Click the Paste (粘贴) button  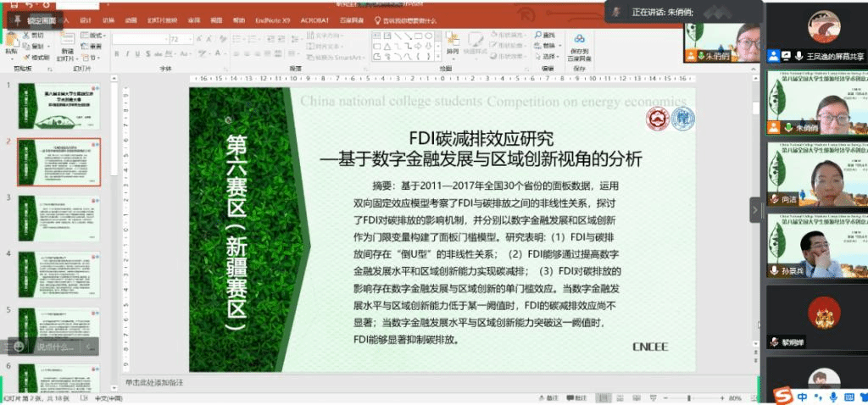11,46
